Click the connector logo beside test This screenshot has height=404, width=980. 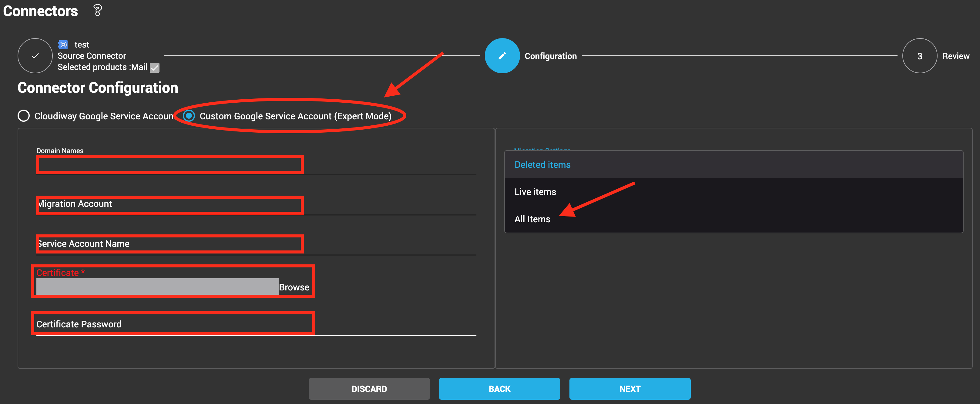[63, 45]
